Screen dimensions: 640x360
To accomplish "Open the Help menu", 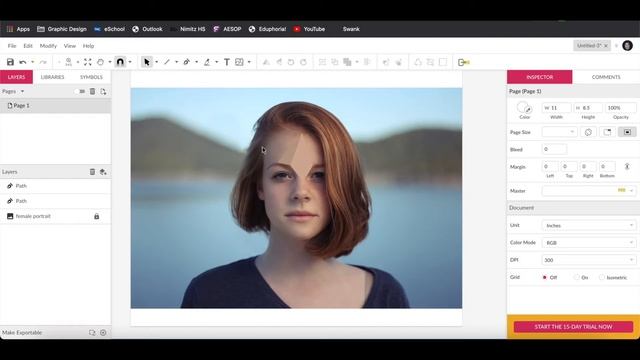I will pos(89,46).
